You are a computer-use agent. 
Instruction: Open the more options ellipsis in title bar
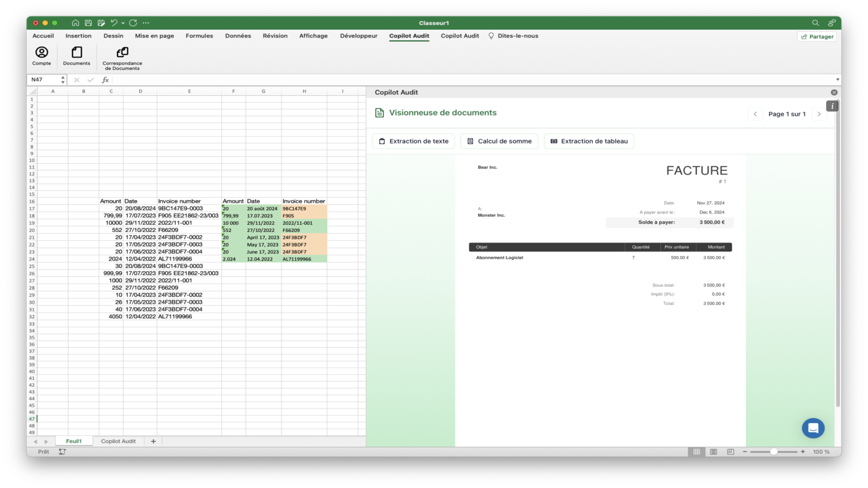pos(146,23)
